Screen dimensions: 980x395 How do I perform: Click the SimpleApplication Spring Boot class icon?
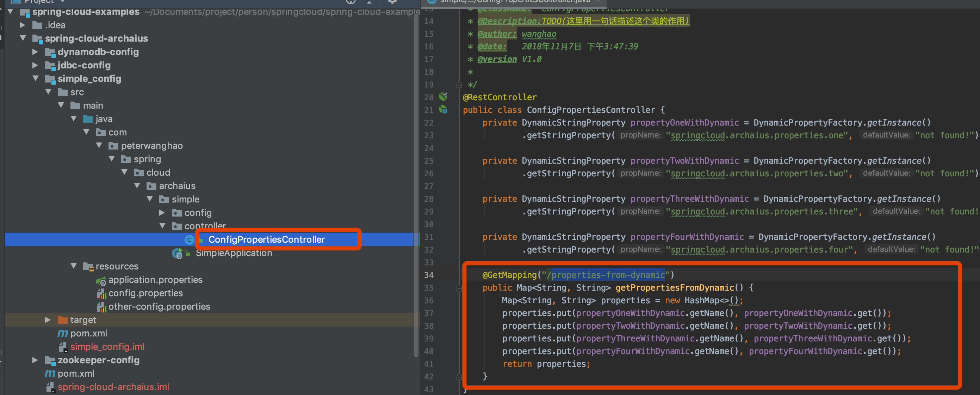click(x=177, y=253)
